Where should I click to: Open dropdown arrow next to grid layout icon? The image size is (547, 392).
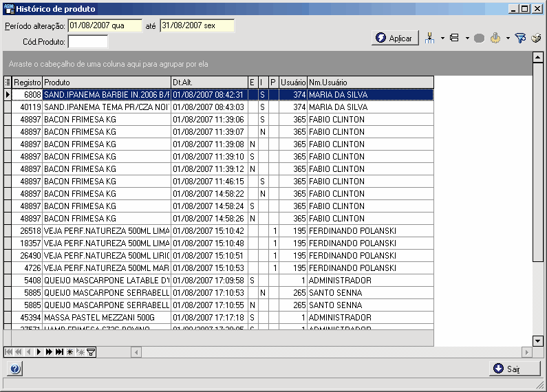coord(467,38)
